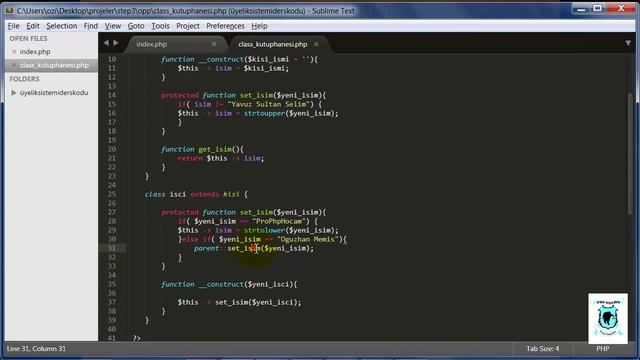640x360 pixels.
Task: Click "Oguzhan Memis" string on line 30
Action: click(309, 239)
